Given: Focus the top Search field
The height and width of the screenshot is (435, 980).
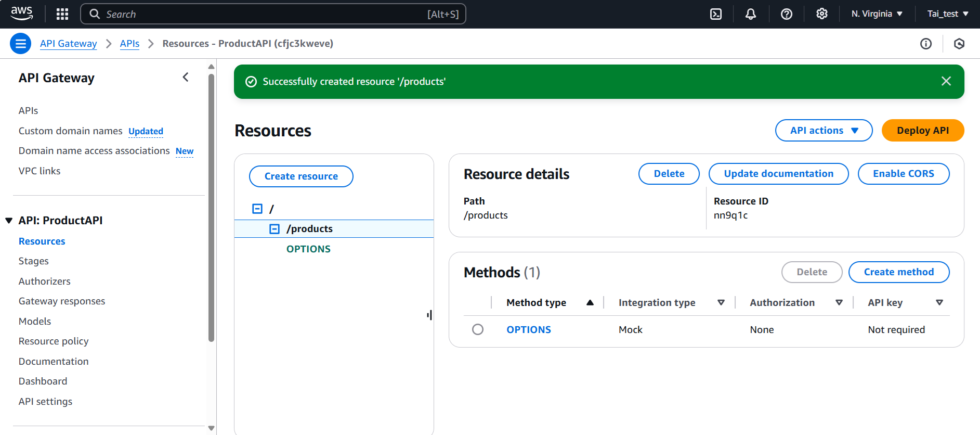Looking at the screenshot, I should click(x=273, y=14).
